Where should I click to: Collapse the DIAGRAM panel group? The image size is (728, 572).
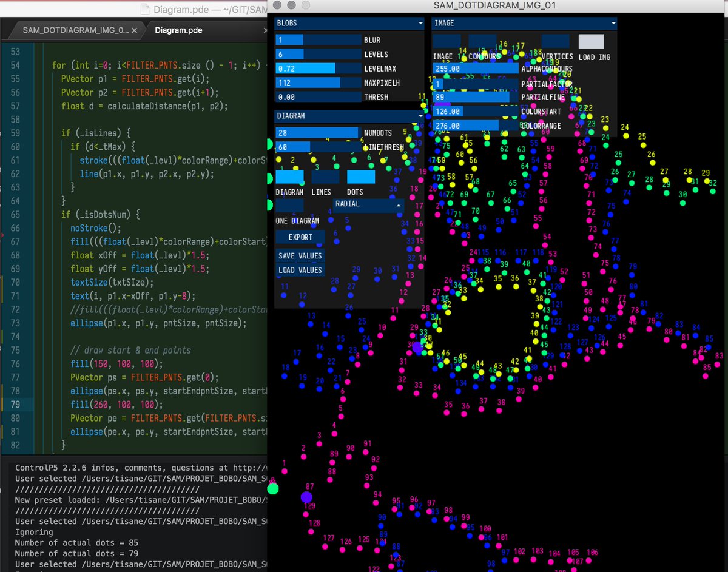point(420,115)
